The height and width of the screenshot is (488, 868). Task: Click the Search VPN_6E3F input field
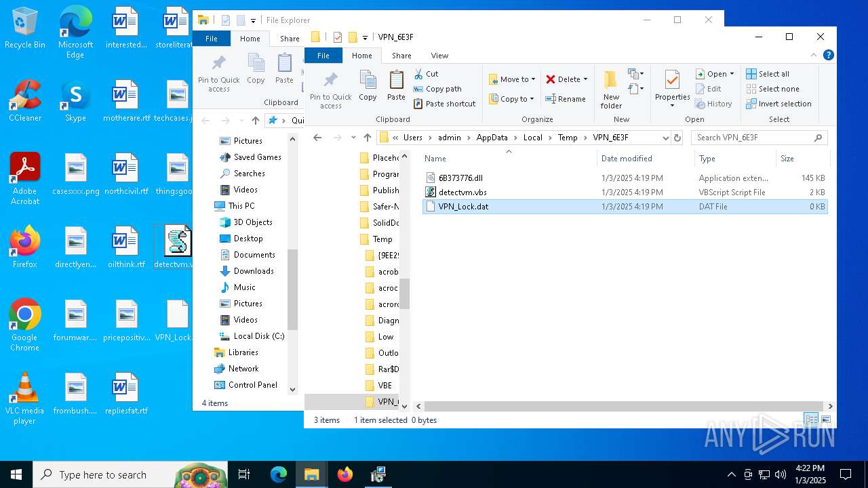click(759, 137)
